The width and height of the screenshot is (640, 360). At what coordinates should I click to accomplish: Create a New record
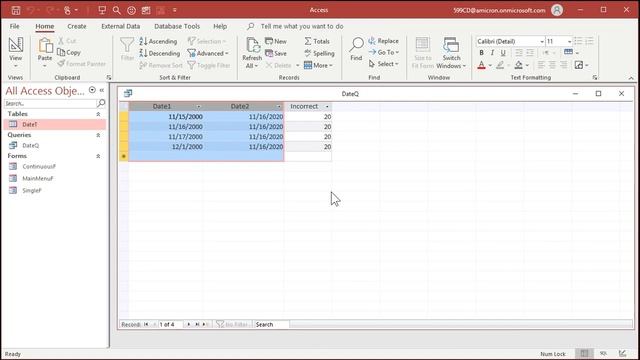pos(276,41)
